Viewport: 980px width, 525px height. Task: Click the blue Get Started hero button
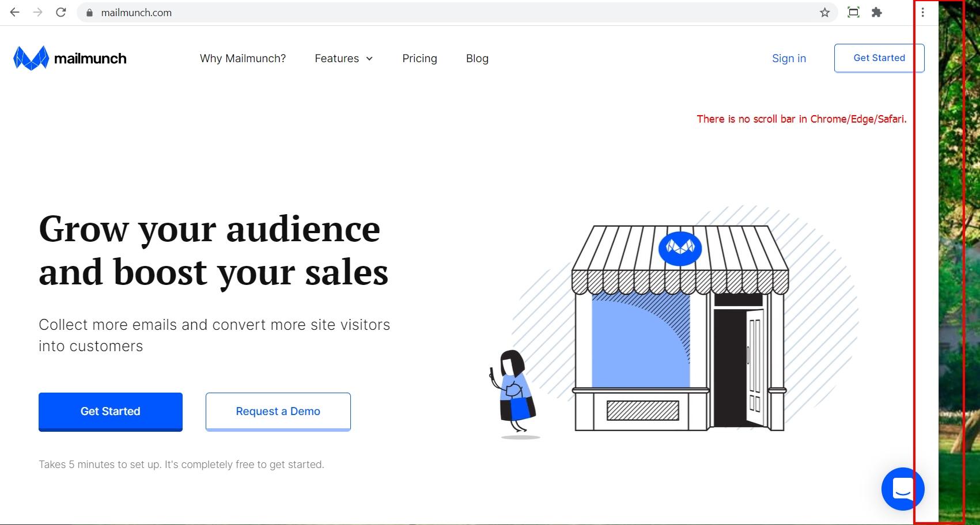111,412
